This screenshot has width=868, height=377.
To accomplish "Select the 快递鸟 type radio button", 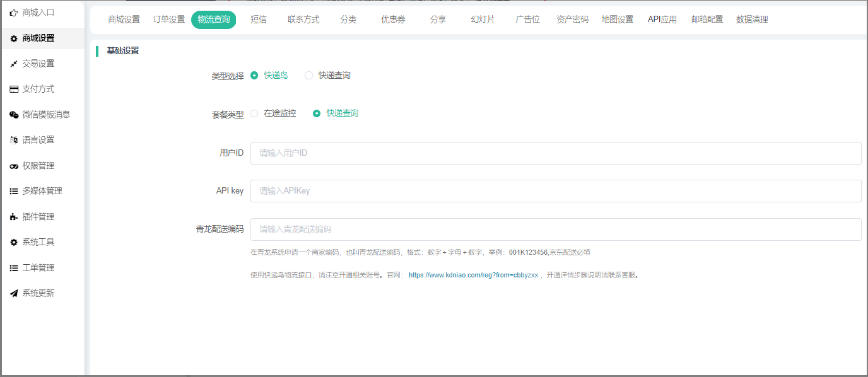I will pos(254,75).
